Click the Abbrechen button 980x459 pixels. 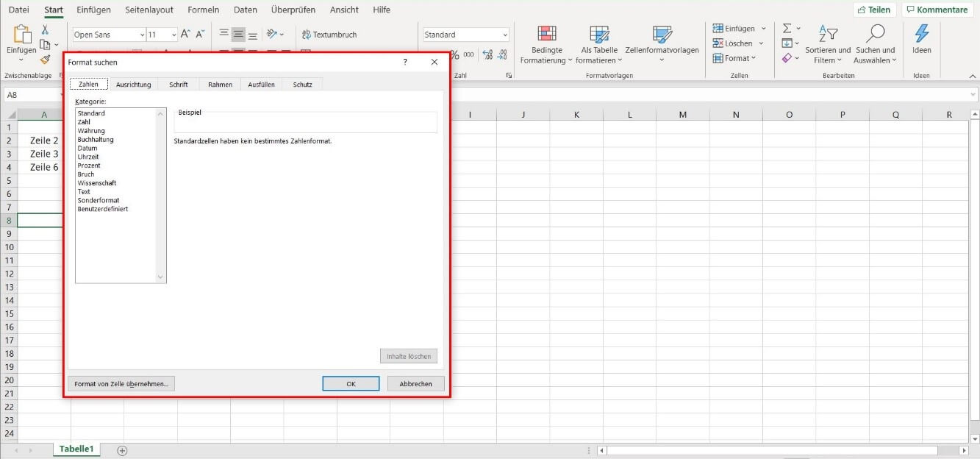pos(415,383)
